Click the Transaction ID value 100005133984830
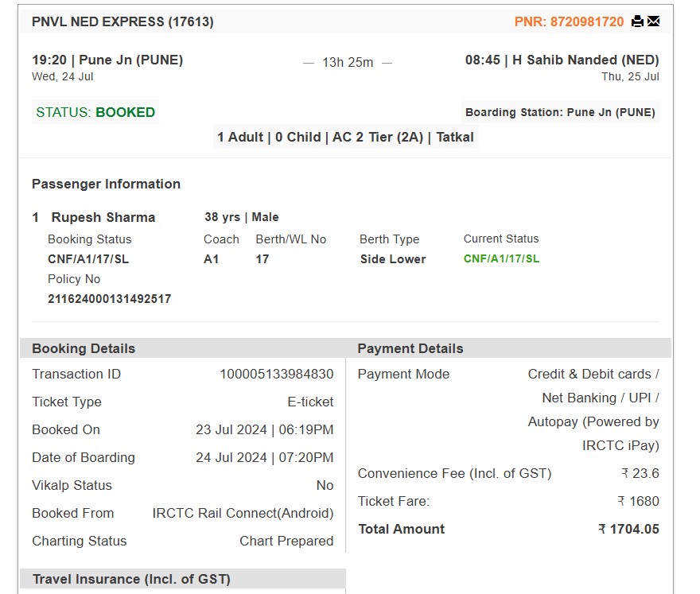The height and width of the screenshot is (594, 700). point(277,374)
